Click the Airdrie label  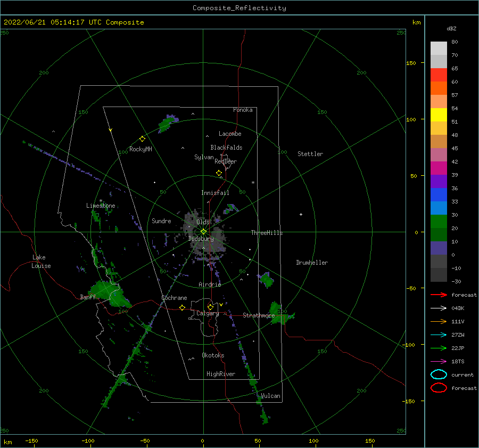point(210,284)
